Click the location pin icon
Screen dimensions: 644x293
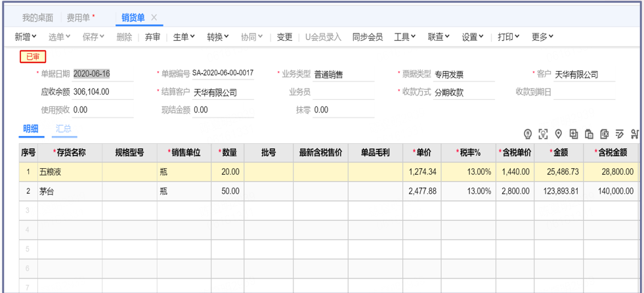pos(558,134)
